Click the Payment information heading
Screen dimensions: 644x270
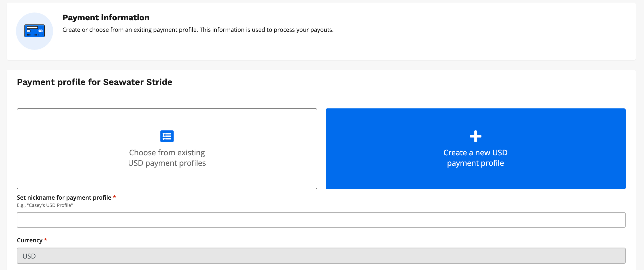(106, 17)
